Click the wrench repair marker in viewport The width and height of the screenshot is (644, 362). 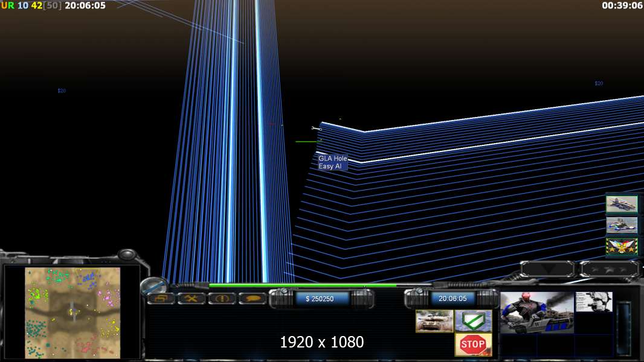click(316, 129)
